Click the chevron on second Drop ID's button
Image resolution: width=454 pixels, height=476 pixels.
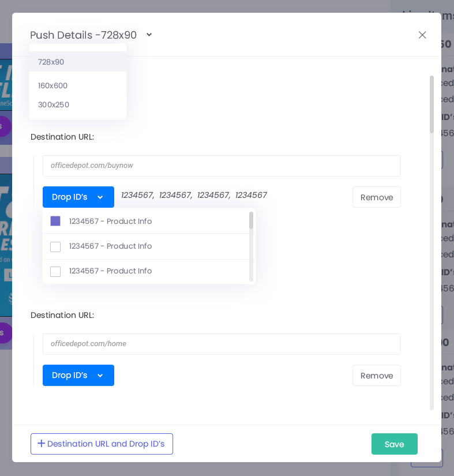pos(100,376)
